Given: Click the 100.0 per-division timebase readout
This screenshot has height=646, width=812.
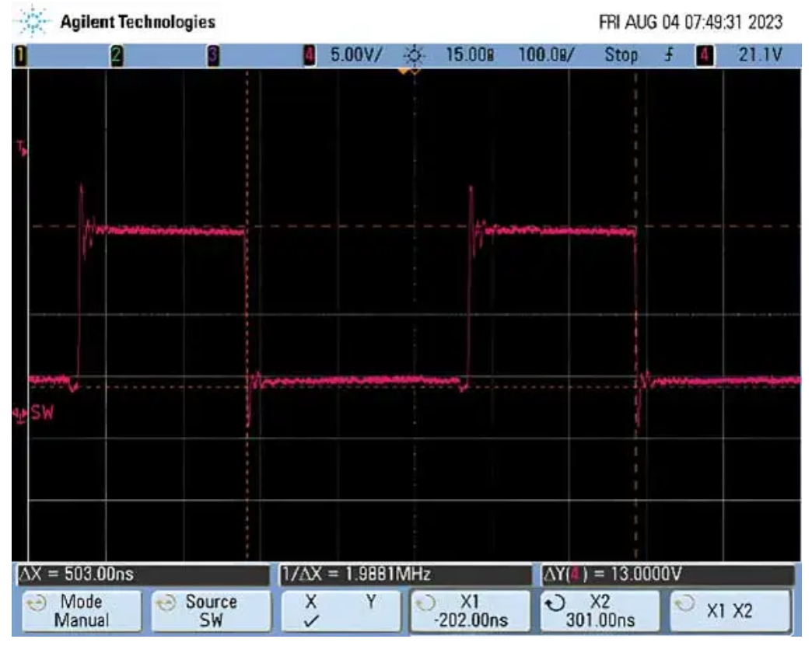Looking at the screenshot, I should pos(546,55).
